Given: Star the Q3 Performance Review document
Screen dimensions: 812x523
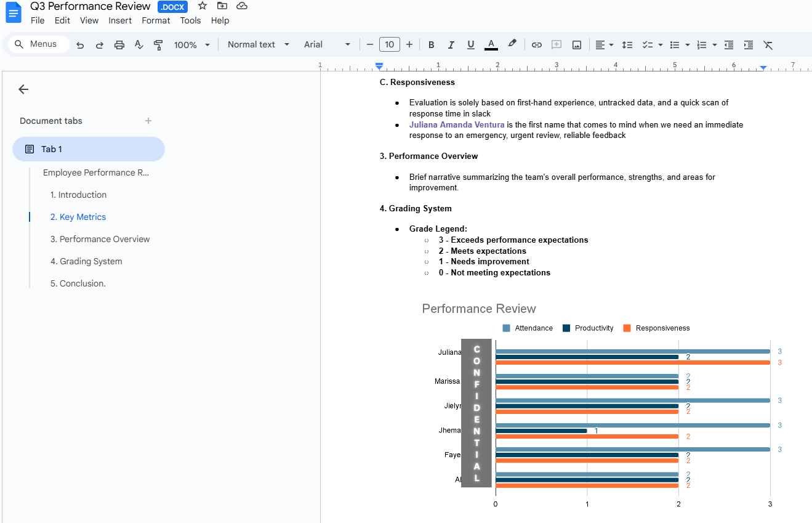Looking at the screenshot, I should click(x=203, y=6).
